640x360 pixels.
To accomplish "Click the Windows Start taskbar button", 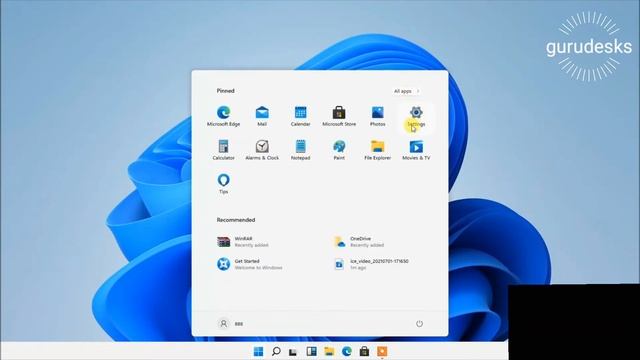I will pyautogui.click(x=258, y=351).
